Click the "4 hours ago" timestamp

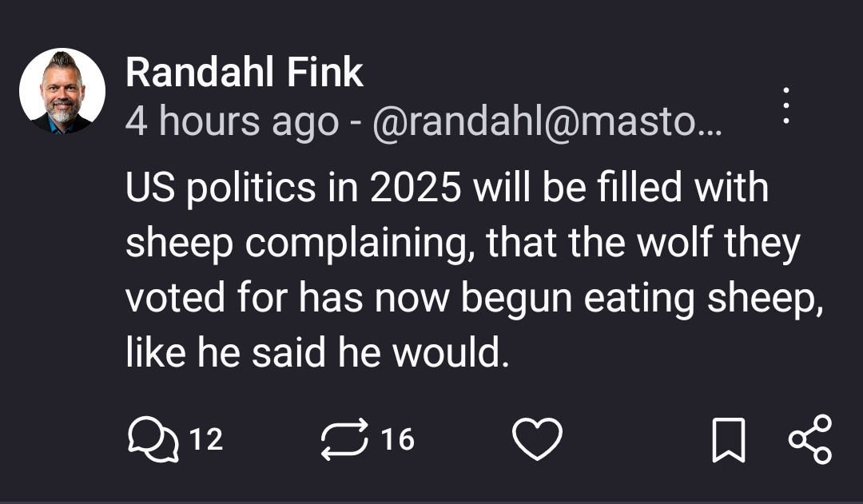232,121
